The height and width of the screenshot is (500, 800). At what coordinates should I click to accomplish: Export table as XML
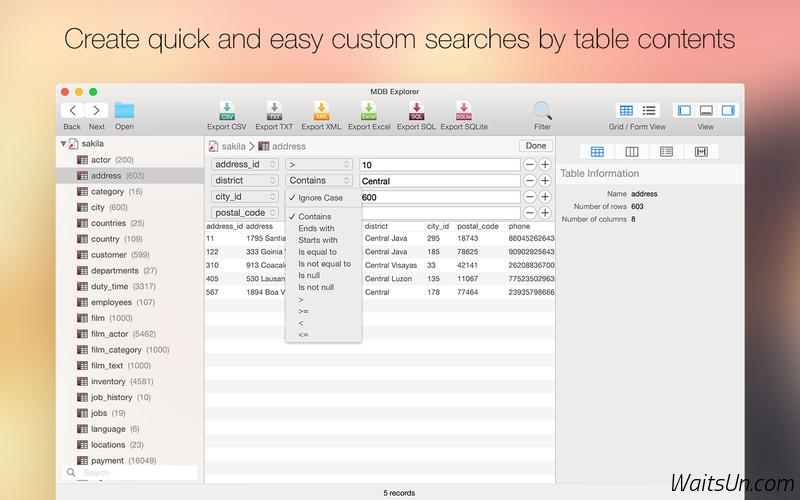coord(321,111)
